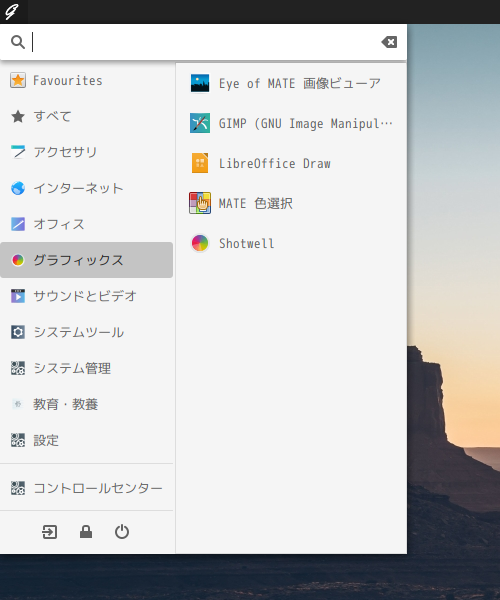This screenshot has width=500, height=600.
Task: Click the サウンドとビデオ play icon
Action: click(x=18, y=296)
